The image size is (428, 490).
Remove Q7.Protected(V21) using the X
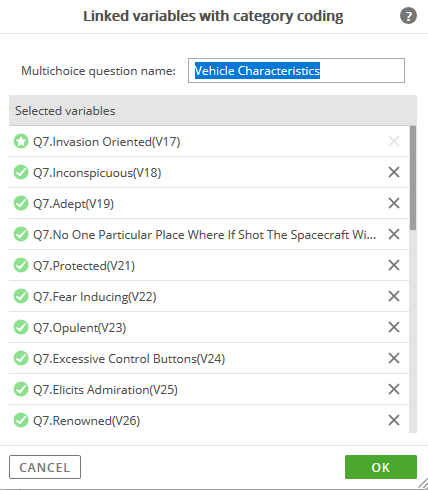[394, 265]
